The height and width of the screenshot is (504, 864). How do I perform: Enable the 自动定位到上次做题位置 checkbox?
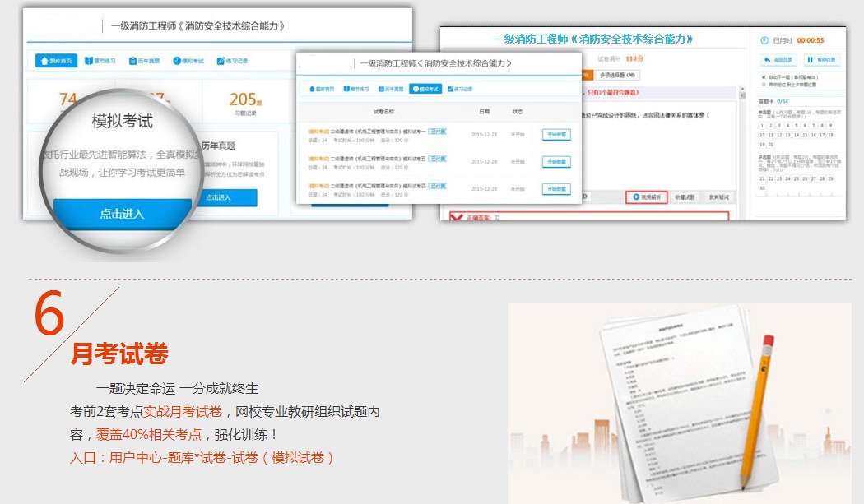tap(764, 84)
